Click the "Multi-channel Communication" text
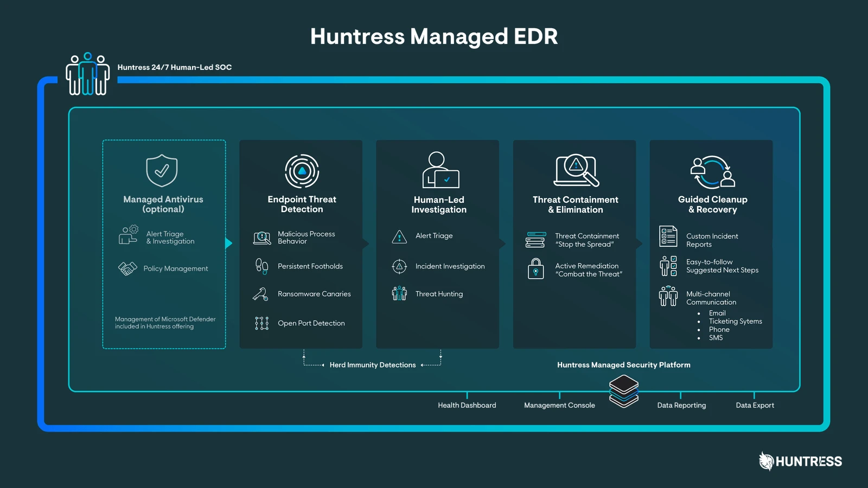 [711, 298]
